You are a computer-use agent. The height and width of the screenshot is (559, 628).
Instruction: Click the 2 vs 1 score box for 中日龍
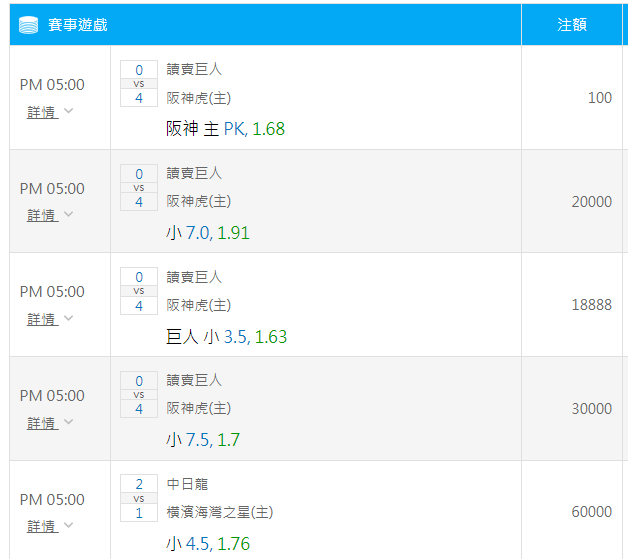[x=139, y=498]
